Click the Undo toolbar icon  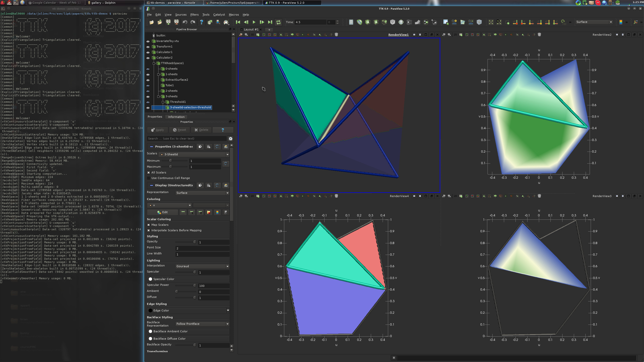185,22
